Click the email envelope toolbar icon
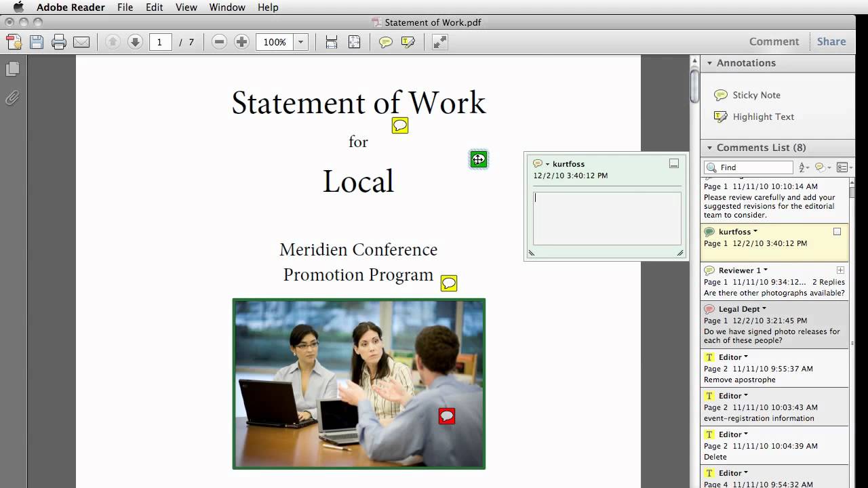Screen dimensions: 868x488 pyautogui.click(x=81, y=42)
